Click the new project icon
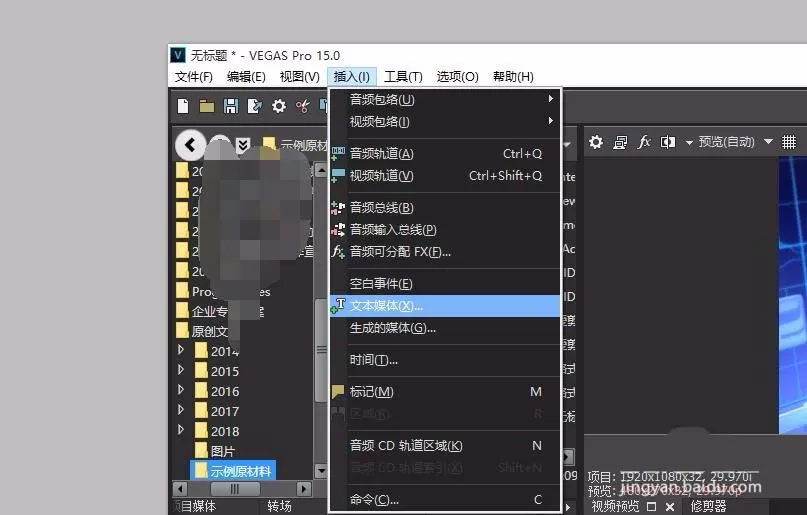 tap(183, 106)
